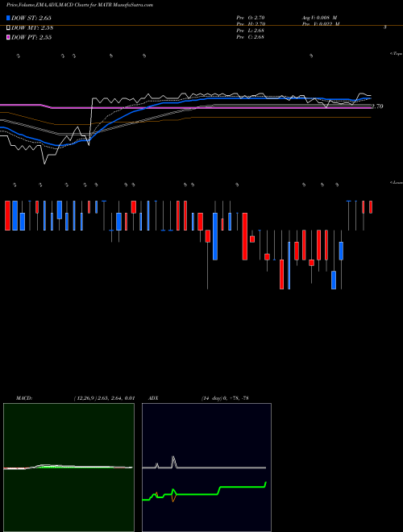Click the 'Pre C: 2.68' value
Viewport: 403px width, 532px height.
[251, 37]
